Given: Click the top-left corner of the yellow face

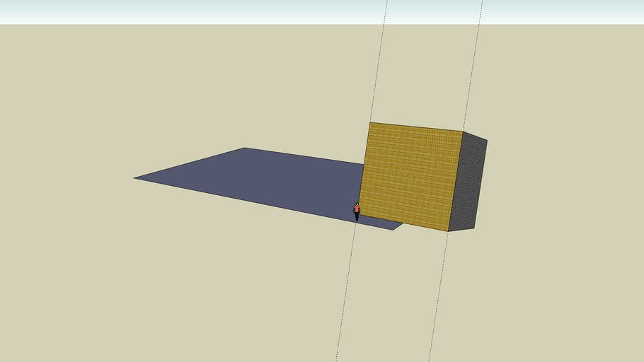Looking at the screenshot, I should coord(369,122).
